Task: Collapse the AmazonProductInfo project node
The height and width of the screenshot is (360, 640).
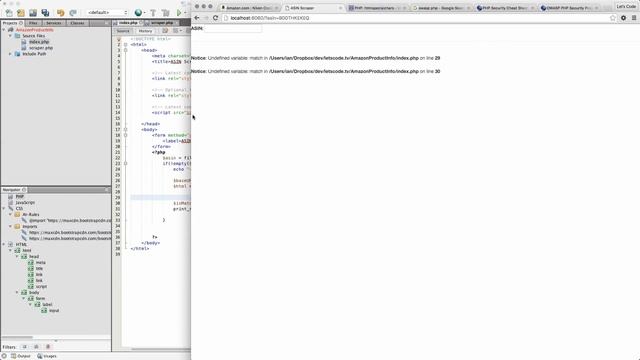Action: tap(4, 30)
